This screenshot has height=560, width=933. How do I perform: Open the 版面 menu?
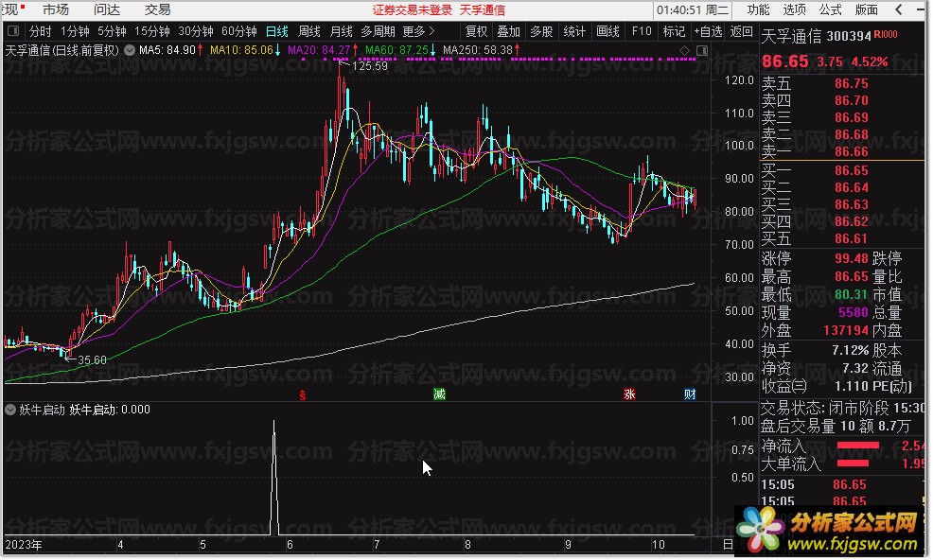point(867,9)
